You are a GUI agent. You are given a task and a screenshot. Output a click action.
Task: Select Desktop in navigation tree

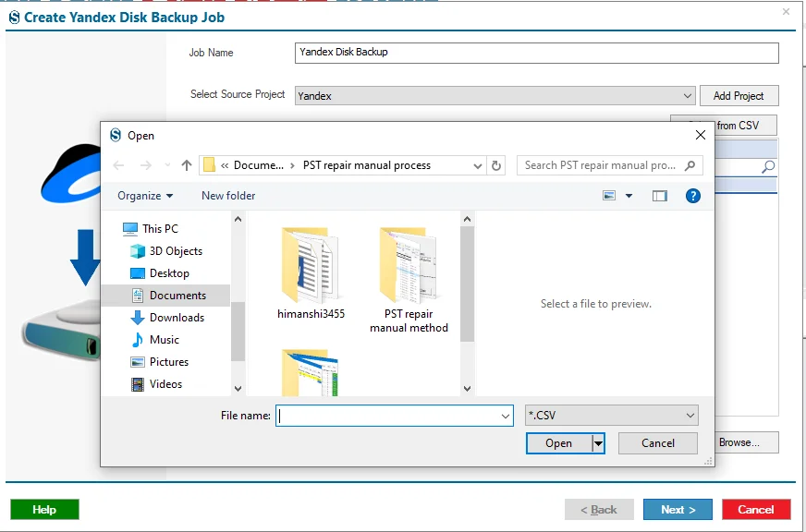(169, 273)
